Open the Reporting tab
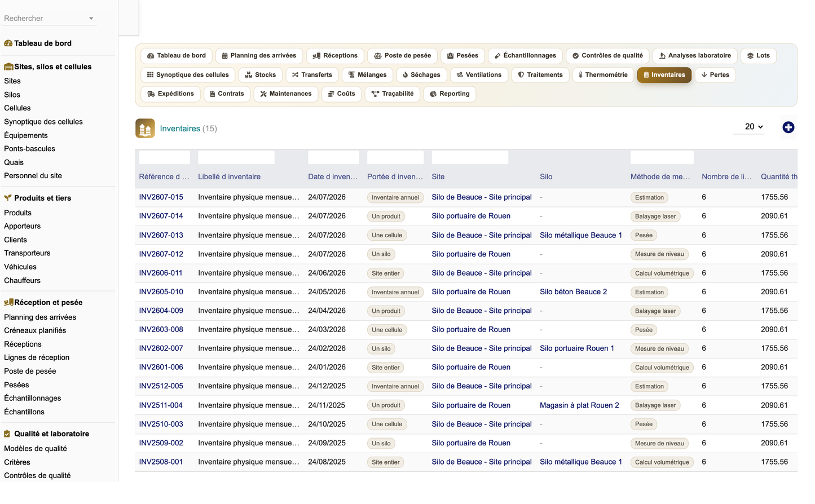The height and width of the screenshot is (504, 815). [450, 94]
